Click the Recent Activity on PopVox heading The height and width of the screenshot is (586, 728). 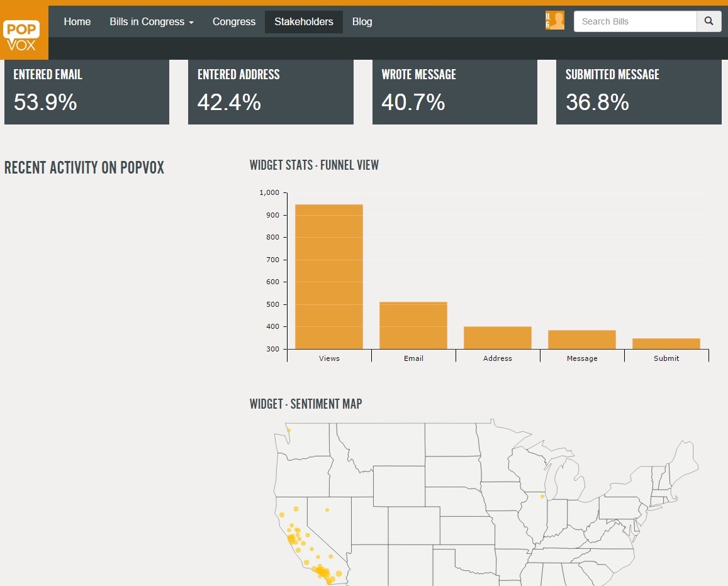pyautogui.click(x=84, y=167)
